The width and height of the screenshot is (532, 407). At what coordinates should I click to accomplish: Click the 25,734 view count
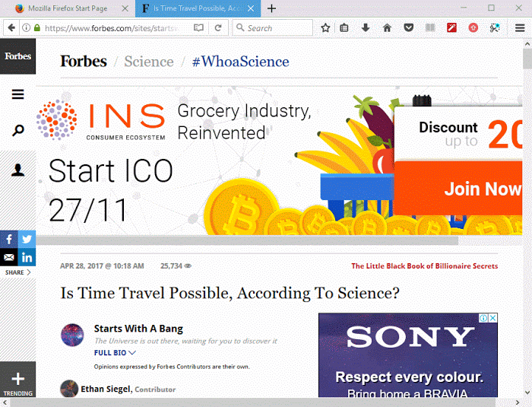click(176, 266)
